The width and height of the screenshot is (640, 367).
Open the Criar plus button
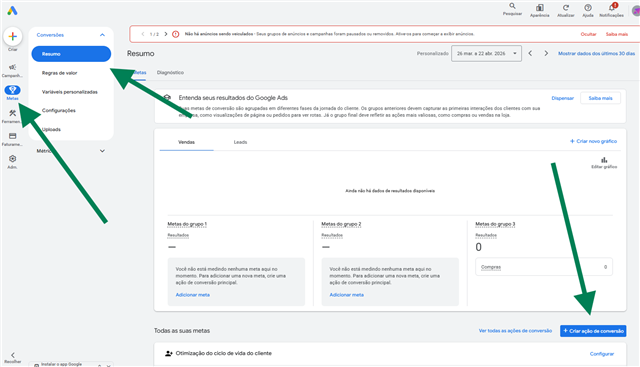pyautogui.click(x=13, y=37)
